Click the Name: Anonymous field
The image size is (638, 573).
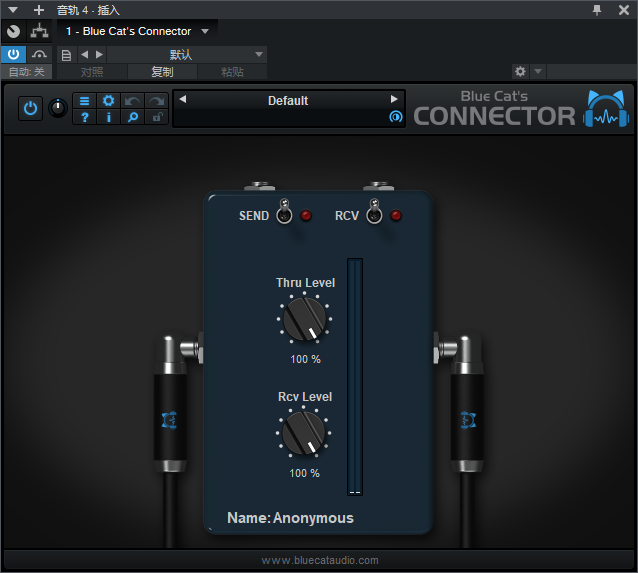point(290,518)
